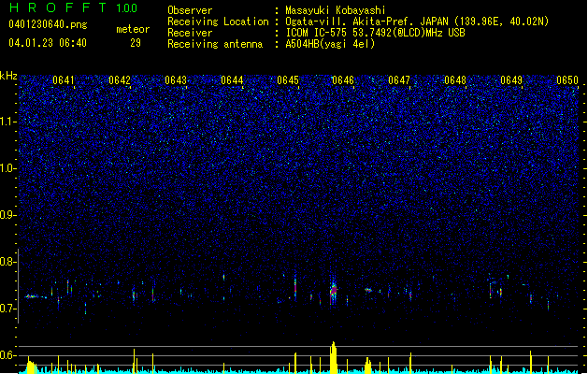Click the 0.6 kHz axis label
Screen dimensions: 588x374
coord(8,355)
